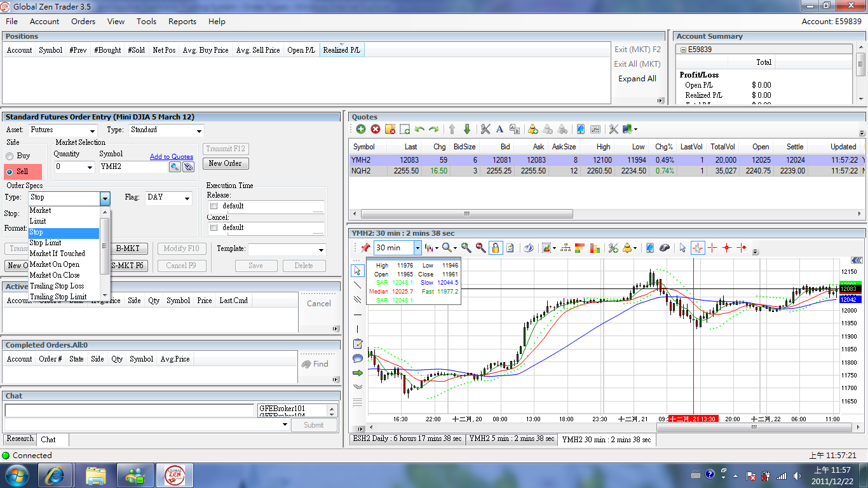Click the green redo arrow in Quotes toolbar
This screenshot has width=868, height=488.
point(434,129)
